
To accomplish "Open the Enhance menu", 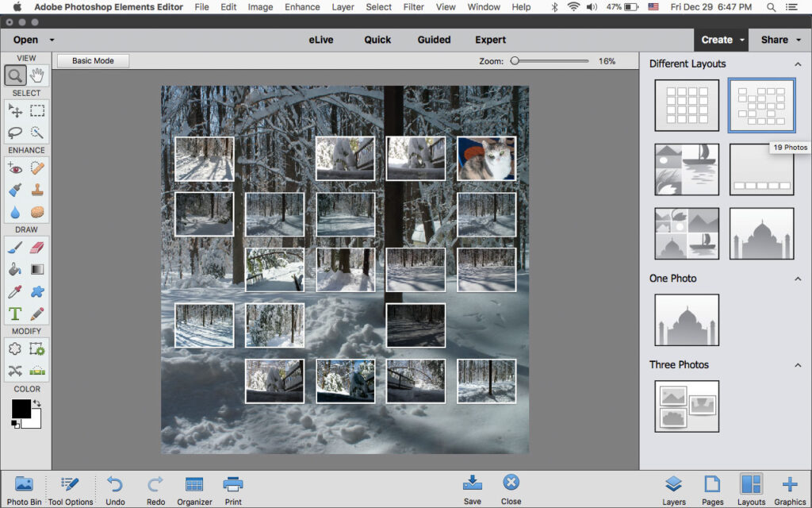I will (x=301, y=6).
